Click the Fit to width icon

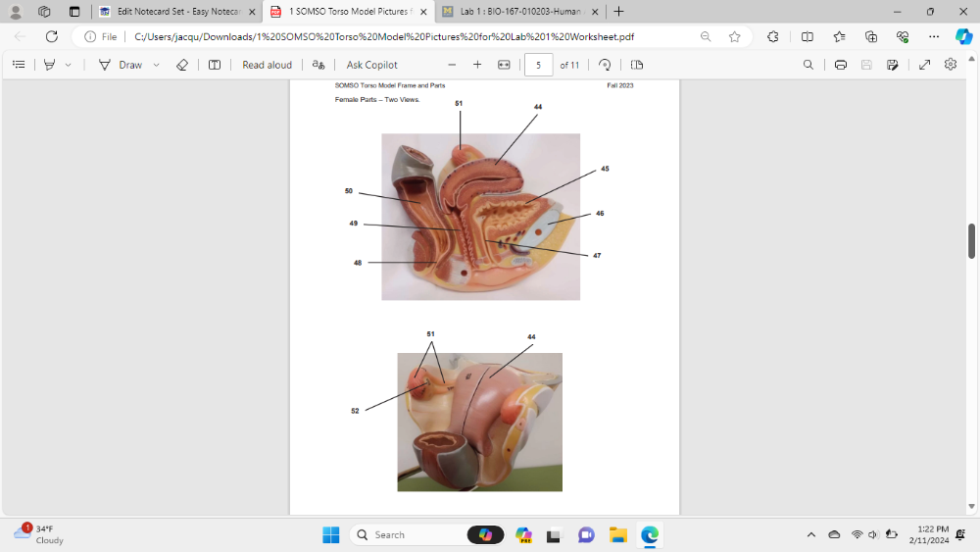[x=504, y=65]
